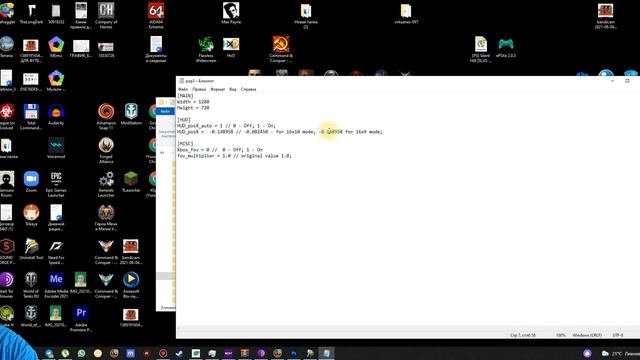This screenshot has width=640, height=360.
Task: Click the HUD_posX_auto line in Notepad
Action: coord(227,126)
